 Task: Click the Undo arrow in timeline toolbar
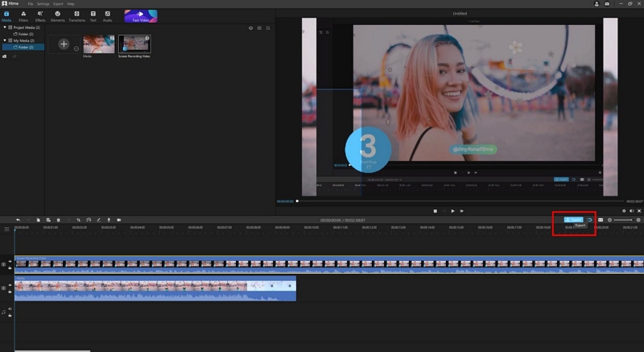18,220
